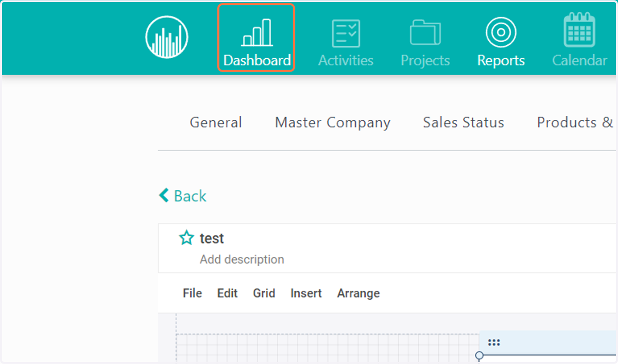Open the Dashboard section

pyautogui.click(x=256, y=38)
